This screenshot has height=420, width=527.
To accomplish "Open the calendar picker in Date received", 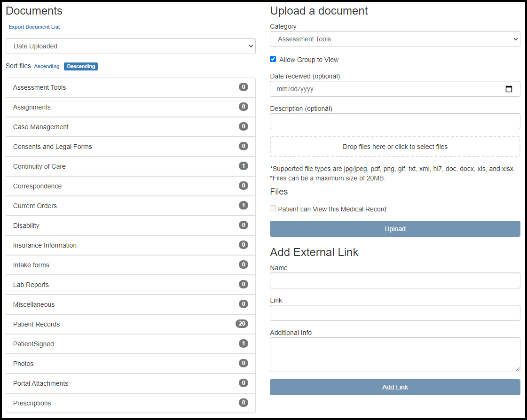I will point(509,89).
